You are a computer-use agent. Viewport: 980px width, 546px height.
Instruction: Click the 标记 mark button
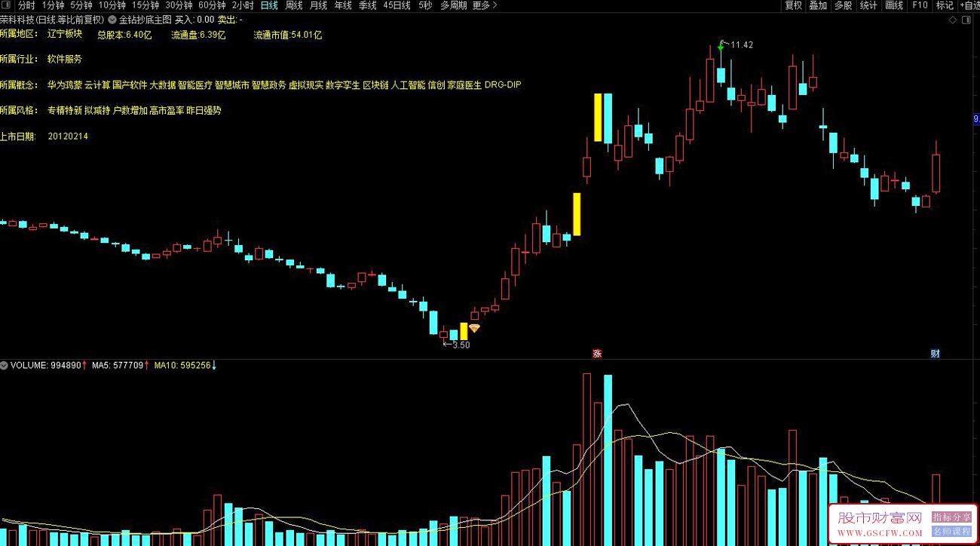point(945,5)
